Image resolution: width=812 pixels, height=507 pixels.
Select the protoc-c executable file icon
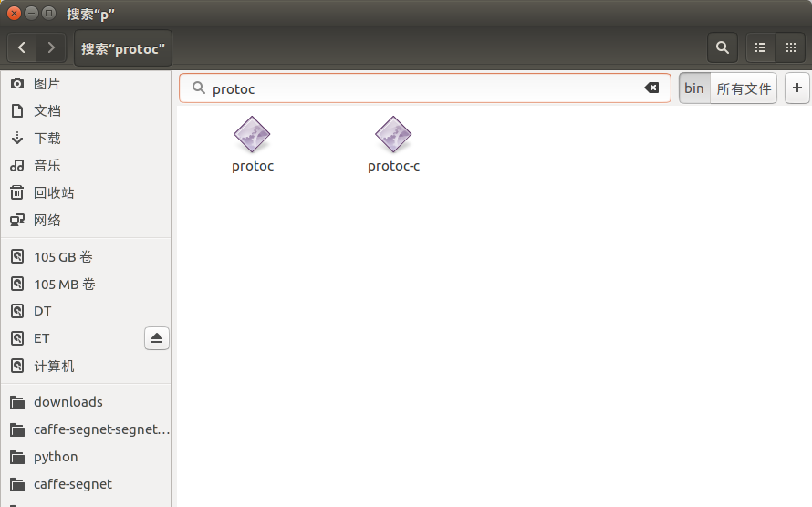coord(393,135)
